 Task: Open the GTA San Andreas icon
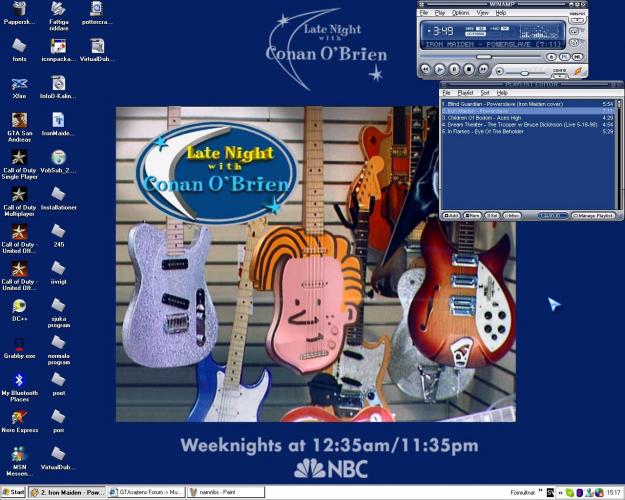19,127
